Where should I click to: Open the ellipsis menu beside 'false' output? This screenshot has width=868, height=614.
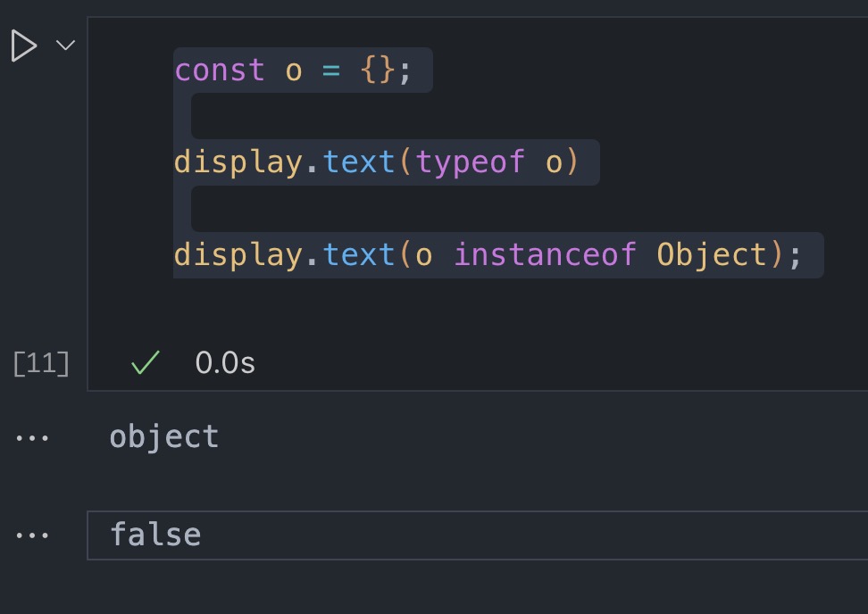(x=33, y=535)
